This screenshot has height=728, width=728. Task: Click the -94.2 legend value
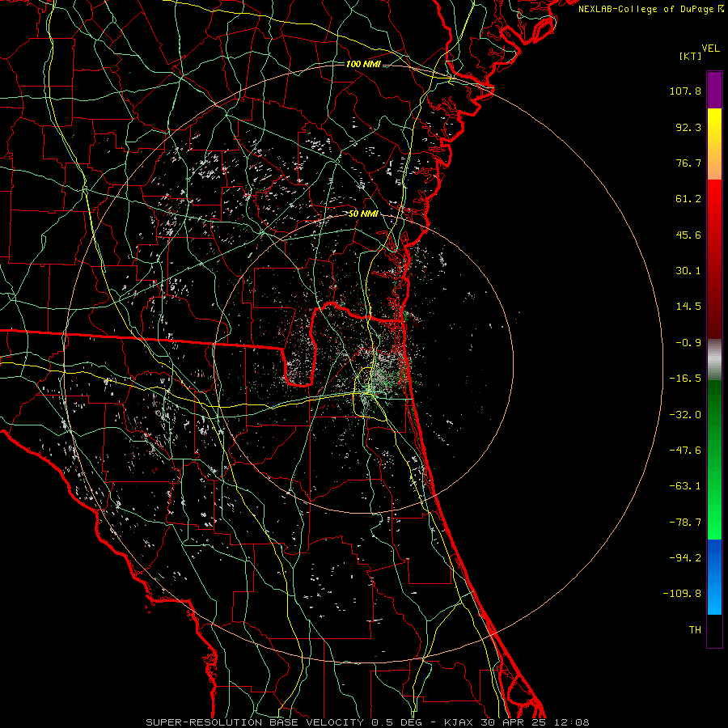click(x=685, y=558)
